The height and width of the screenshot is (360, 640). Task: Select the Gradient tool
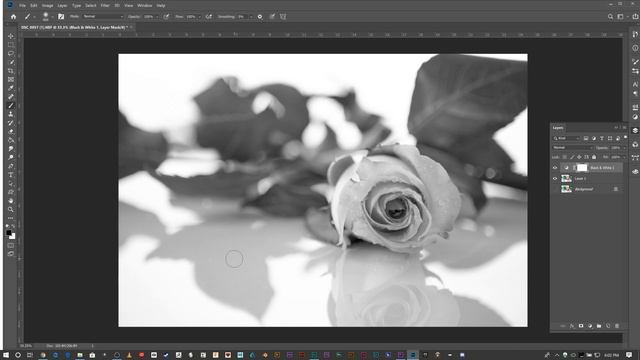11,140
